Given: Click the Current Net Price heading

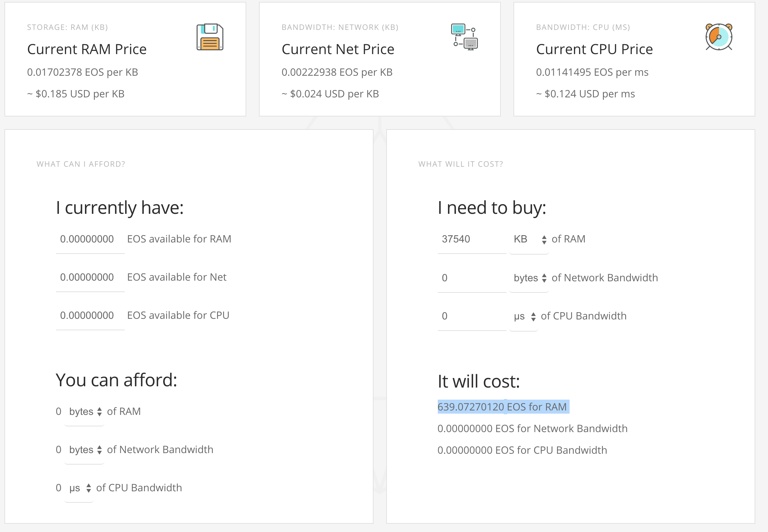Looking at the screenshot, I should coord(338,49).
